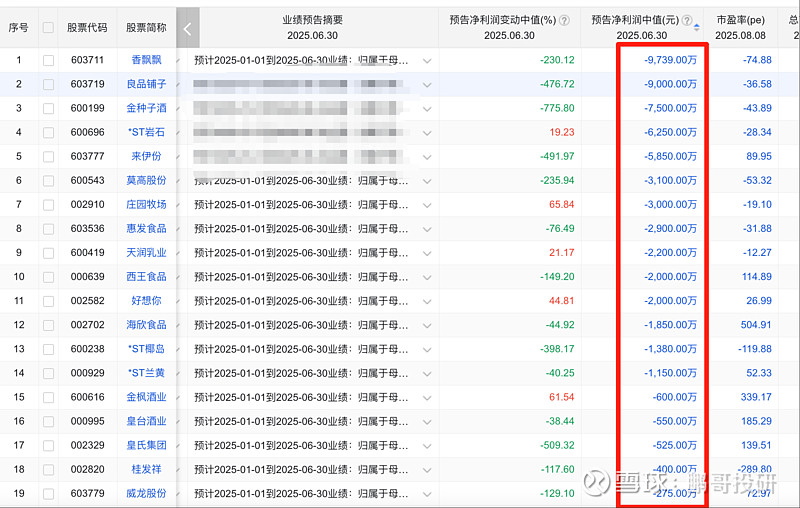Check the box for row 天润乳业
This screenshot has width=800, height=508.
(48, 253)
